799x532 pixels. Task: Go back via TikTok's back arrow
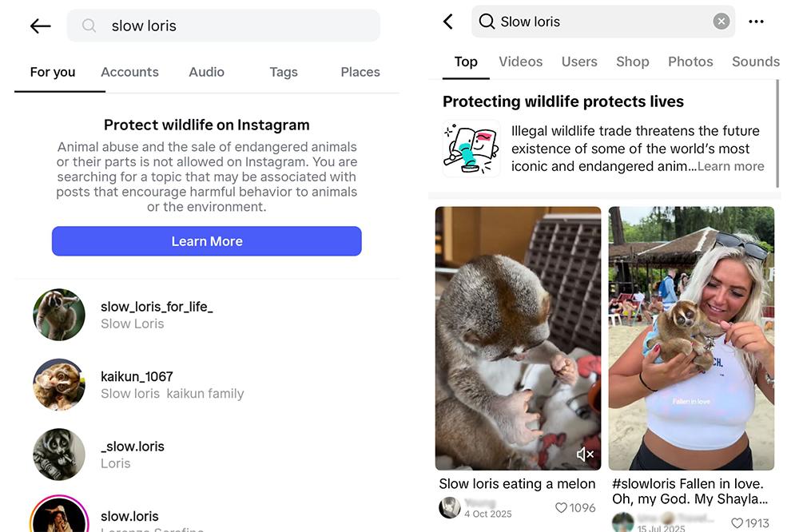click(x=448, y=22)
